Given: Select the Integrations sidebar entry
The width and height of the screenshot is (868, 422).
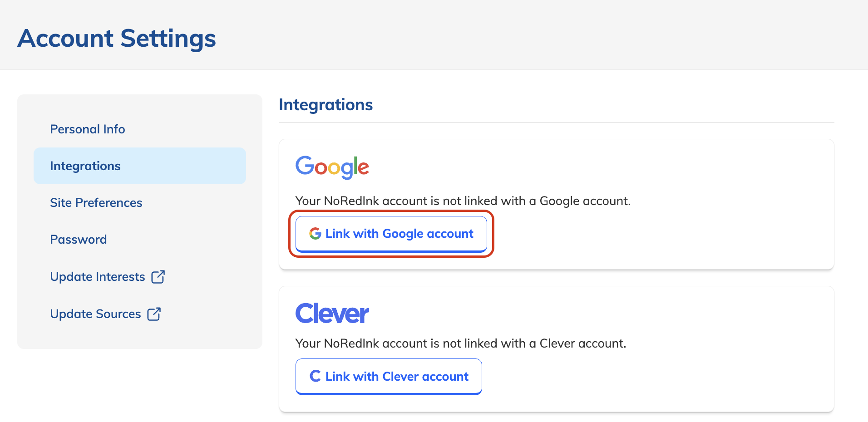Looking at the screenshot, I should pos(85,166).
